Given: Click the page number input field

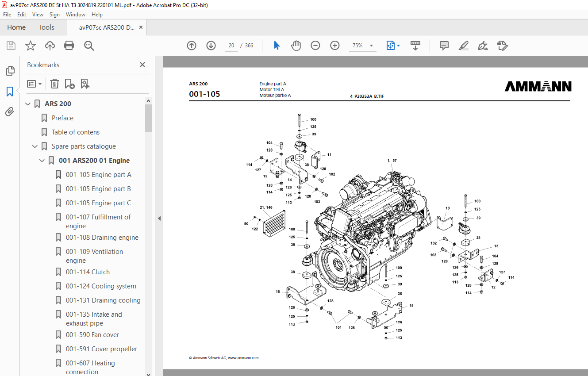Looking at the screenshot, I should tap(231, 46).
